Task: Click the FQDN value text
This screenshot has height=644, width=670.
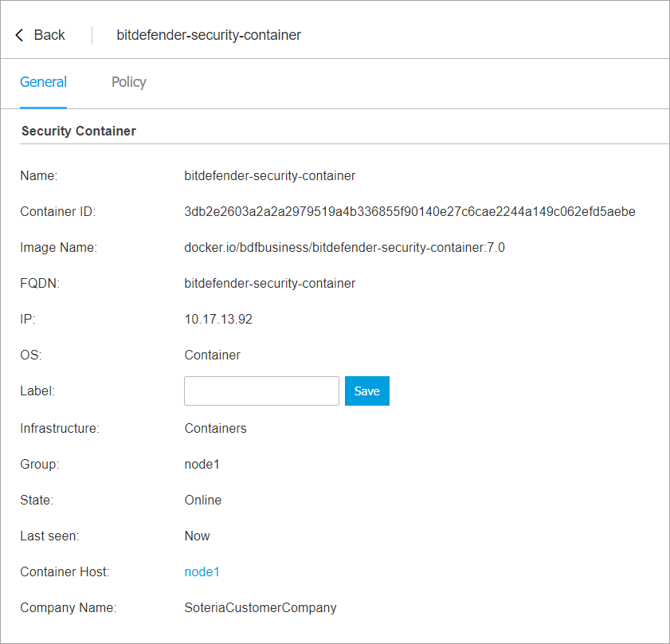Action: click(x=269, y=284)
